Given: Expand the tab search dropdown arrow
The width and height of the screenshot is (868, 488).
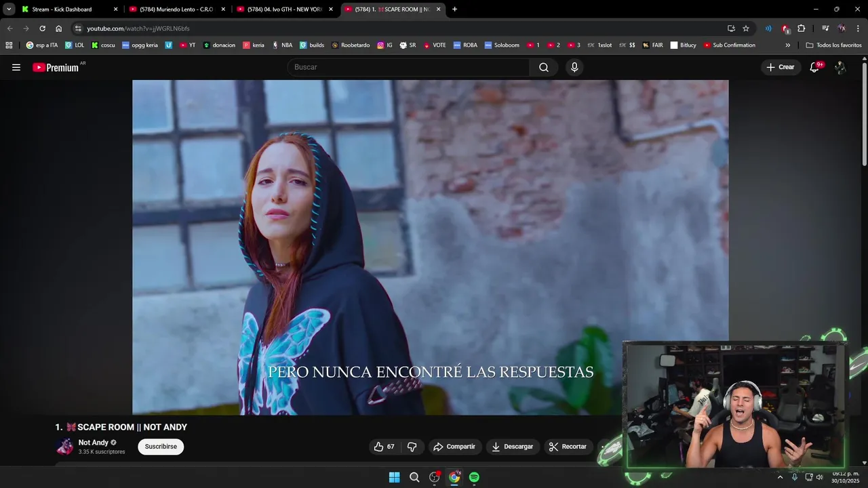Looking at the screenshot, I should (9, 9).
